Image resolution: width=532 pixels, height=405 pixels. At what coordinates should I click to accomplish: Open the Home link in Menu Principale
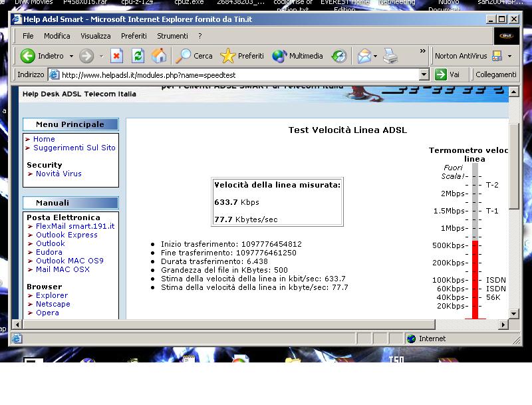point(44,139)
